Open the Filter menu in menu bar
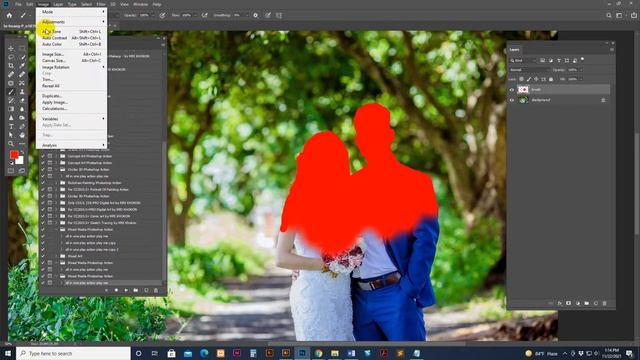 (x=101, y=4)
